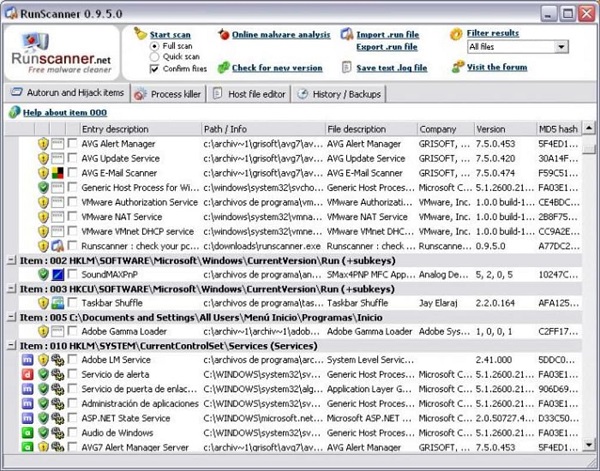This screenshot has height=471, width=600.
Task: Sort by the Entry description column header
Action: pyautogui.click(x=140, y=129)
